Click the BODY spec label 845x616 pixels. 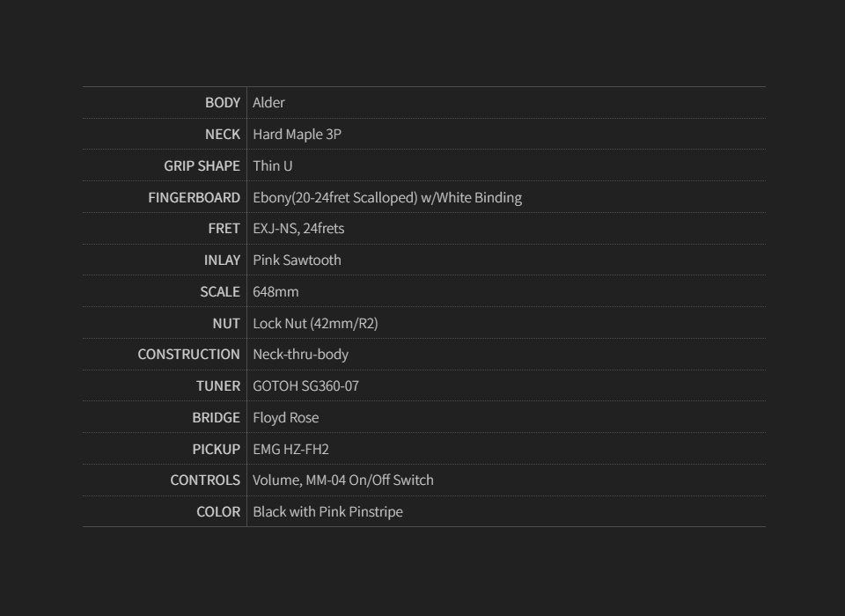pyautogui.click(x=222, y=103)
